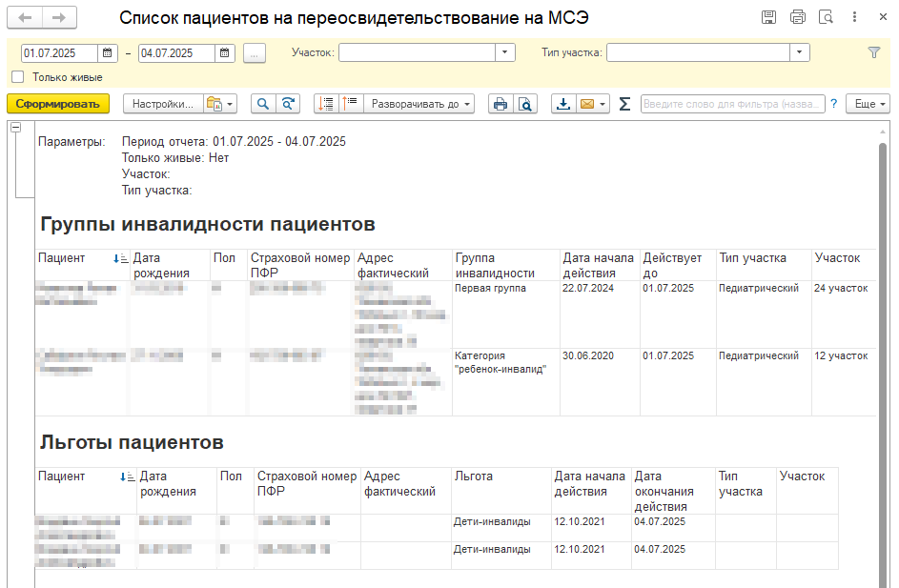This screenshot has height=588, width=899.
Task: Open the "Разворачивать до" dropdown
Action: tap(419, 104)
